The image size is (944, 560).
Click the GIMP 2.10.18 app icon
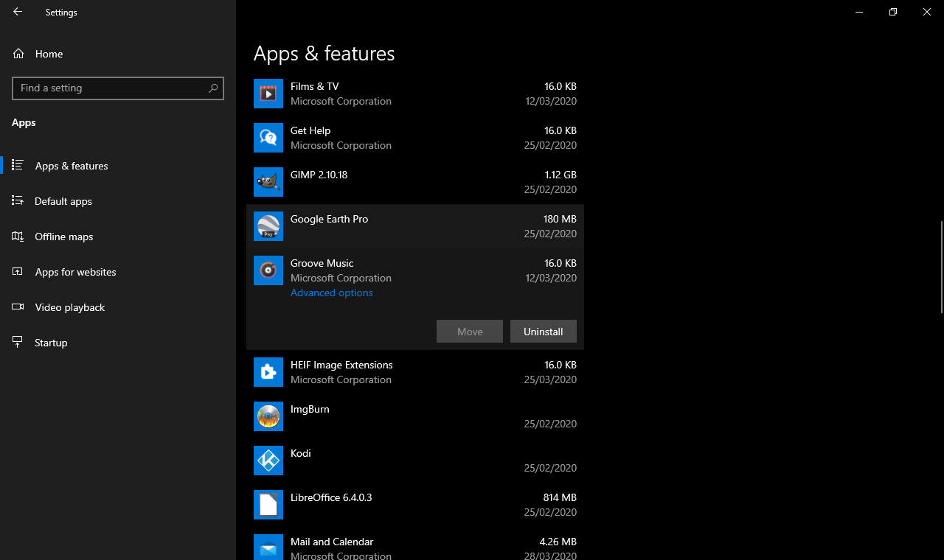[268, 182]
